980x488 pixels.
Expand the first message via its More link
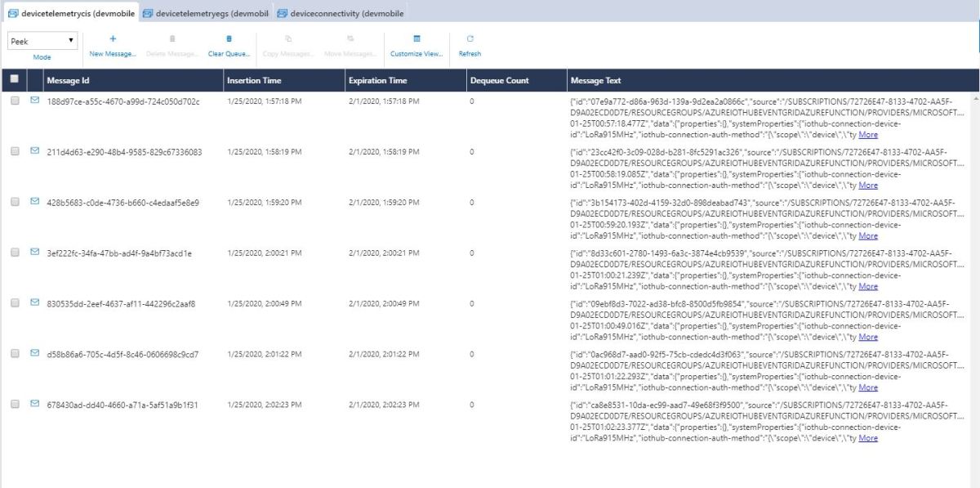point(868,134)
